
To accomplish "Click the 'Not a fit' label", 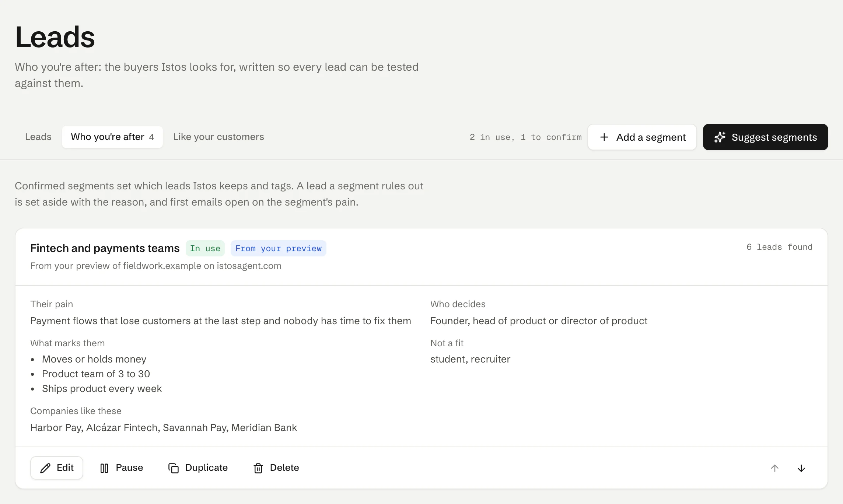I will 447,343.
